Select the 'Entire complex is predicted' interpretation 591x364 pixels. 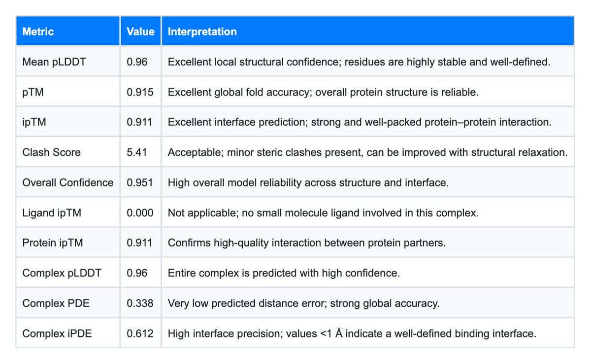tap(284, 273)
